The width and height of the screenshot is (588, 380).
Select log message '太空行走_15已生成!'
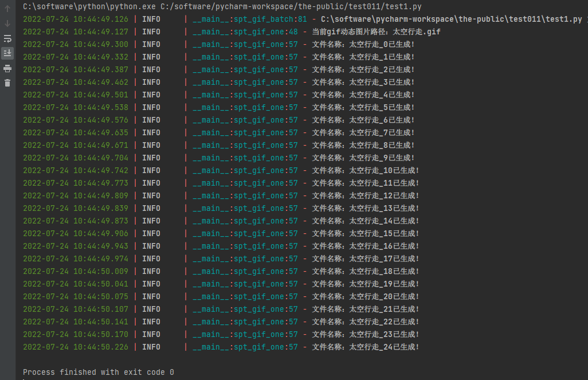pos(384,234)
